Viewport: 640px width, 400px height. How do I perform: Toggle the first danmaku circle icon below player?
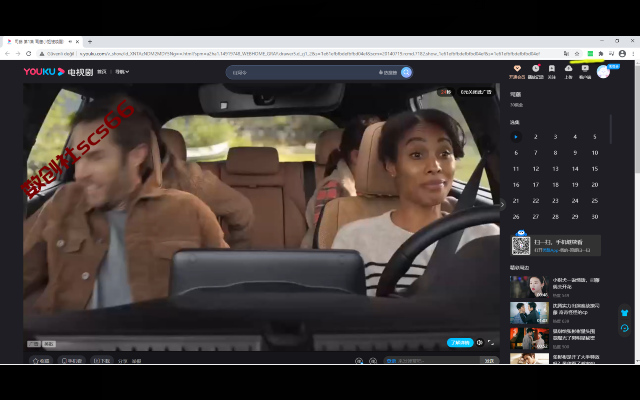359,361
